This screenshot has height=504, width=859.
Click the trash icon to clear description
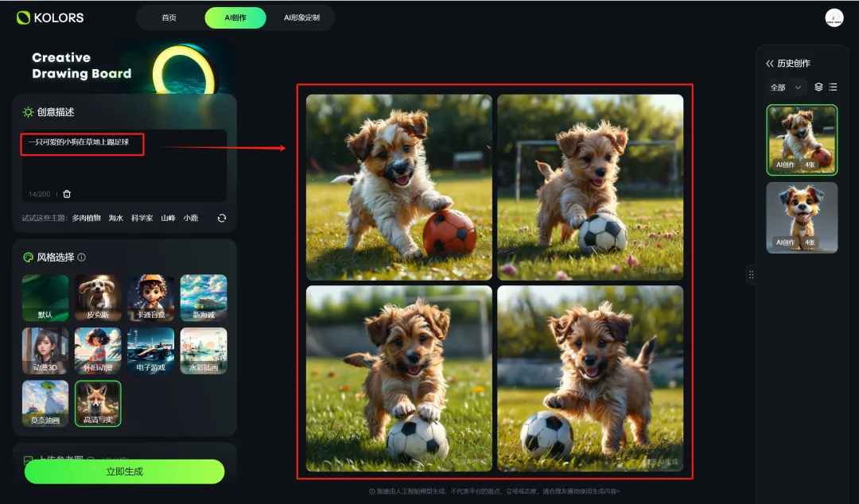point(67,194)
